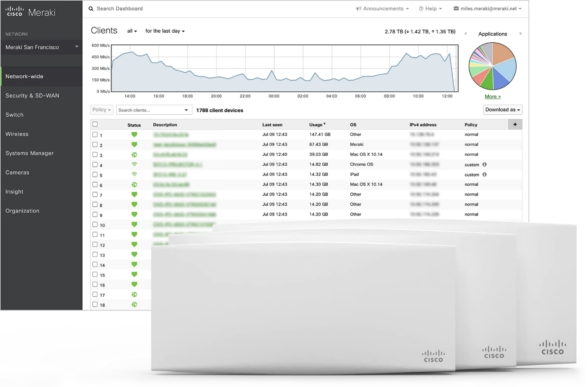Sort the table by Usage column
Screen dimensions: 588x387
[317, 125]
